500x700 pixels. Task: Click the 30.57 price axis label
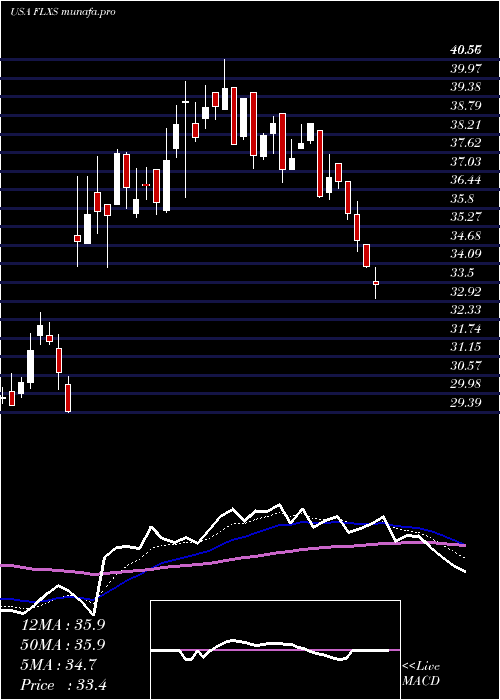pyautogui.click(x=466, y=366)
